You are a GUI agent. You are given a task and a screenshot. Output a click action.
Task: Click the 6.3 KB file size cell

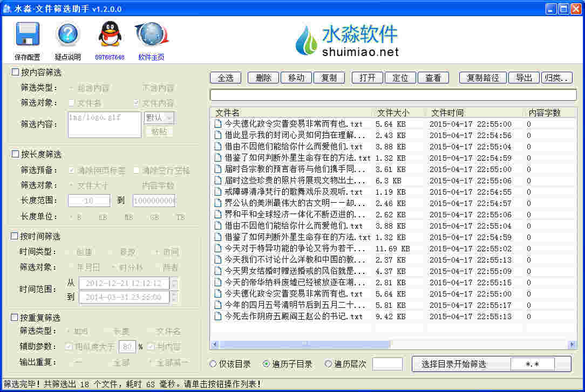tap(389, 180)
